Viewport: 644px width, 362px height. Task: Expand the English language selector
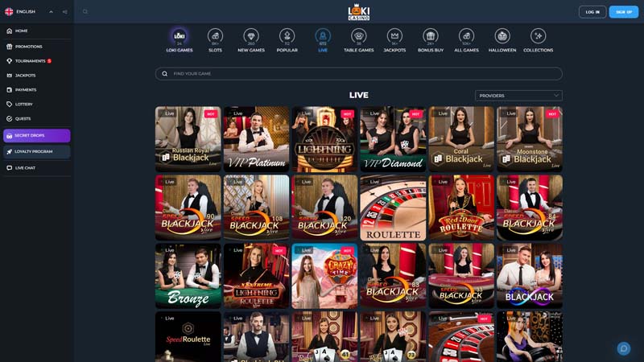pyautogui.click(x=29, y=12)
